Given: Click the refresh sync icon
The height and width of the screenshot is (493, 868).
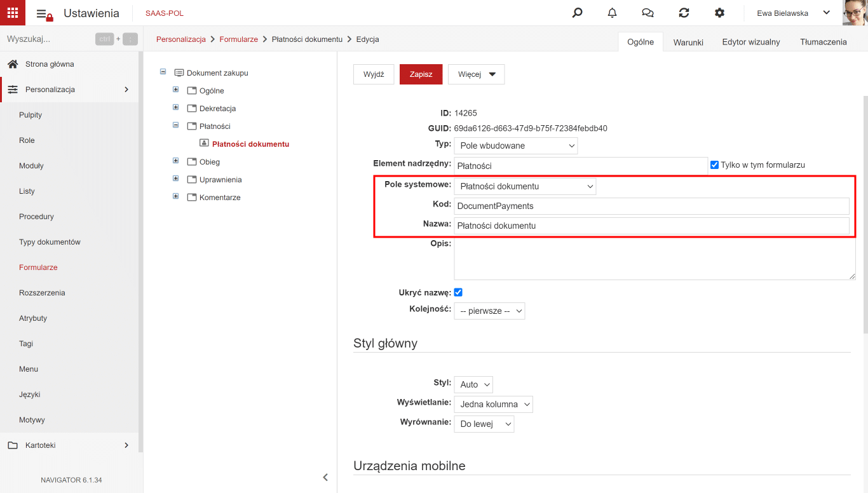Looking at the screenshot, I should point(684,13).
